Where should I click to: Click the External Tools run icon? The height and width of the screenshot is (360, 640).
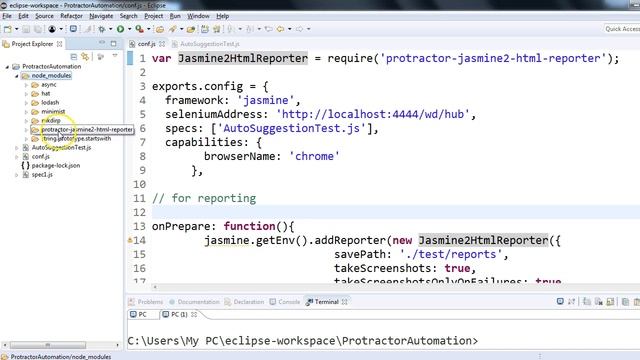click(x=139, y=29)
